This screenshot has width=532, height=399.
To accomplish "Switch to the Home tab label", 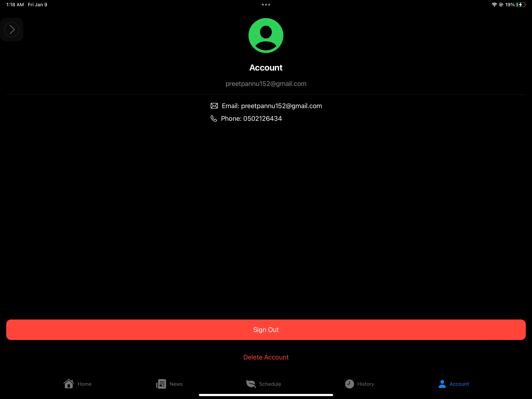I will pyautogui.click(x=85, y=384).
